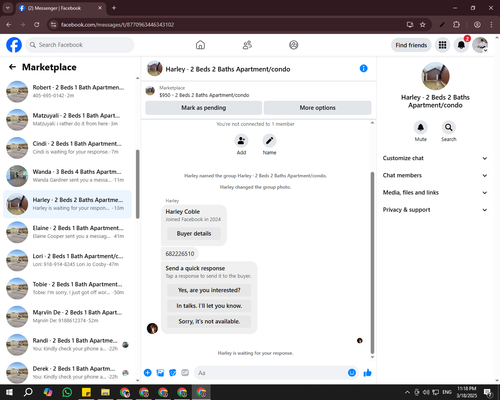The image size is (500, 400).
Task: Choose a GIF icon in composer
Action: [185, 373]
